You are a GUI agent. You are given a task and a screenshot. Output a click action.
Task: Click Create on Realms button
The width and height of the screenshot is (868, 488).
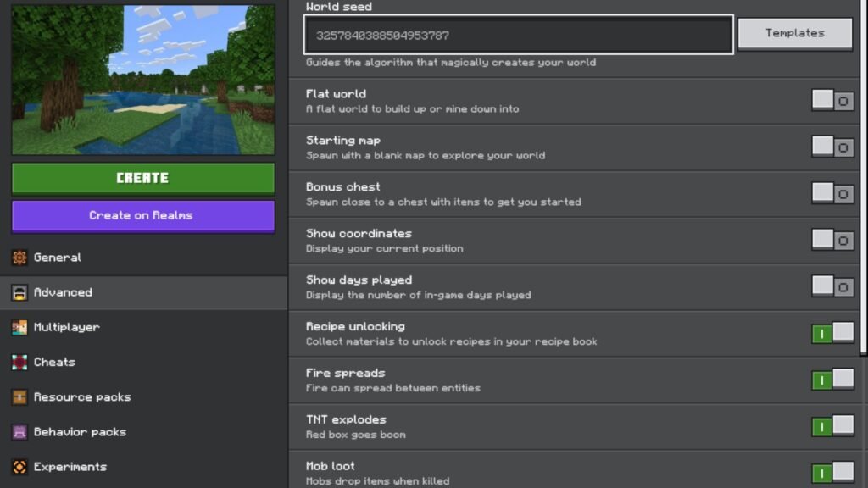(142, 216)
